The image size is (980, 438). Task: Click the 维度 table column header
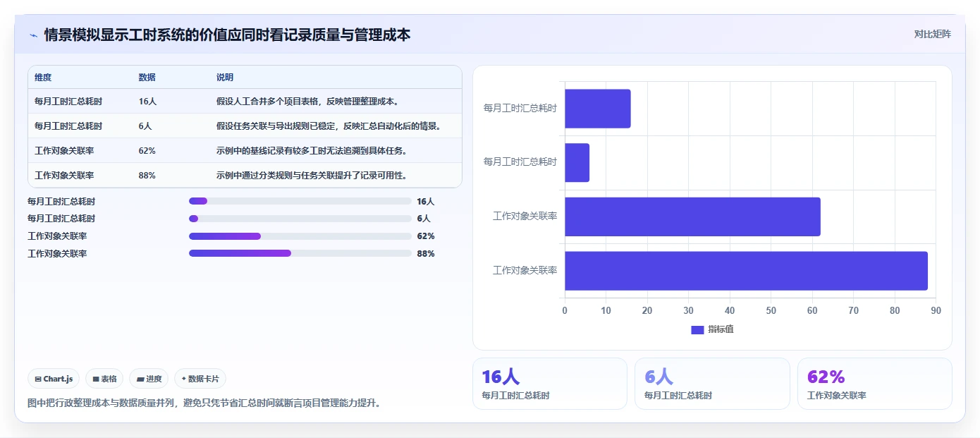pos(43,78)
